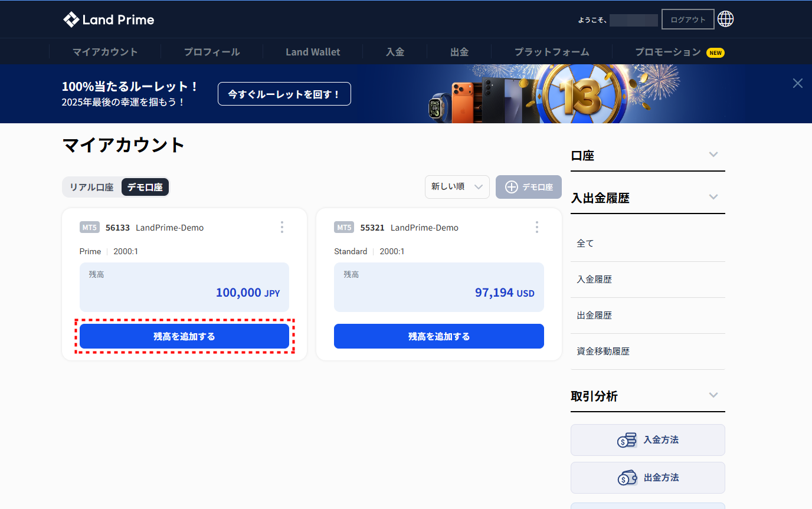Open the プロフィール menu item
The height and width of the screenshot is (509, 812).
coord(212,52)
